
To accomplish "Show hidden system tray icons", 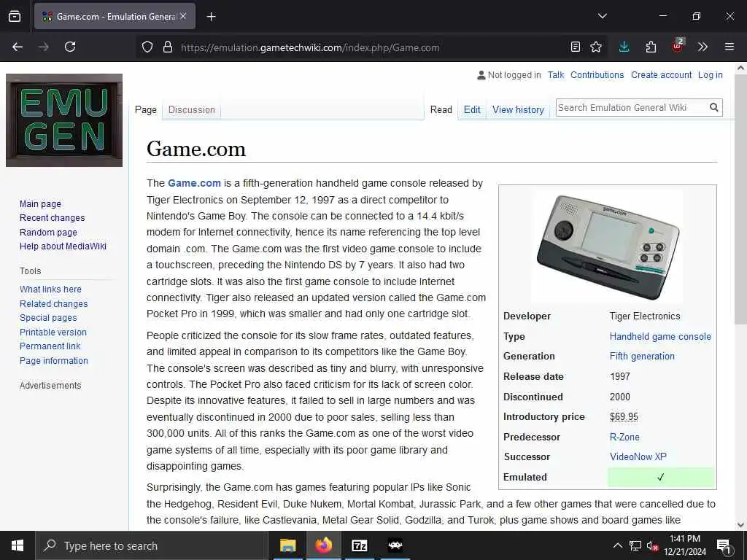I will click(617, 545).
